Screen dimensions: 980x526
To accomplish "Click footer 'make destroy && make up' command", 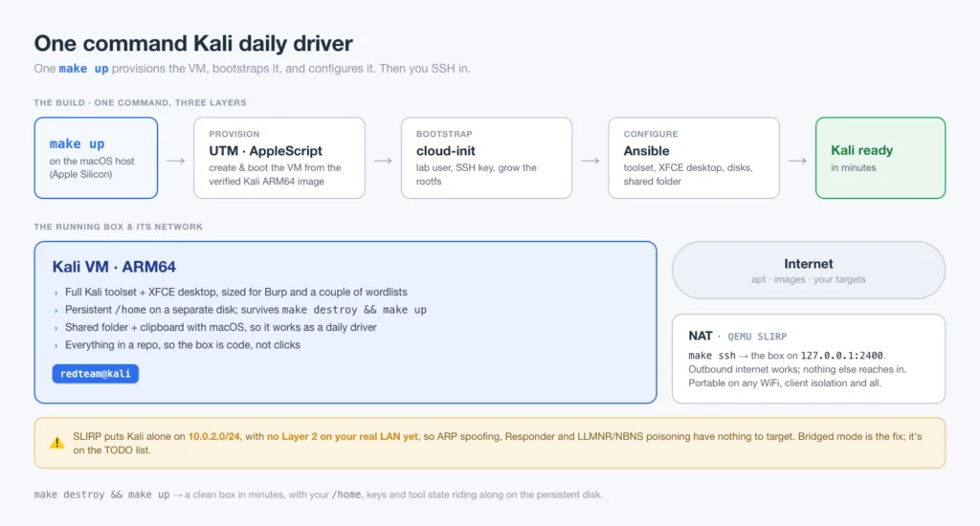I will click(101, 494).
